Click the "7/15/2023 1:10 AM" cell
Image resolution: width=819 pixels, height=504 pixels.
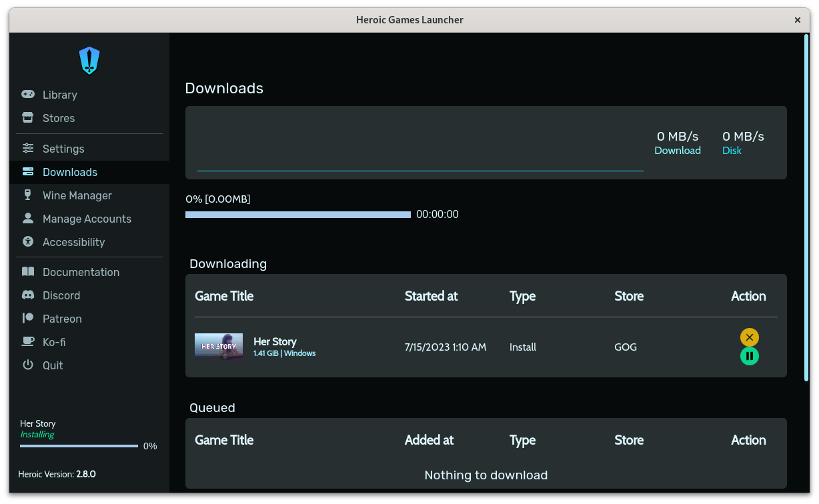point(446,347)
